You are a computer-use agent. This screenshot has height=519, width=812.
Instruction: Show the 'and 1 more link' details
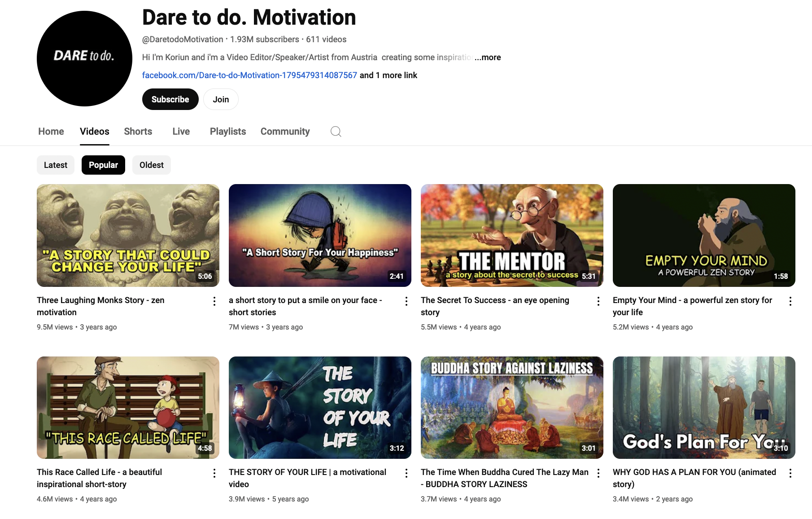coord(389,75)
